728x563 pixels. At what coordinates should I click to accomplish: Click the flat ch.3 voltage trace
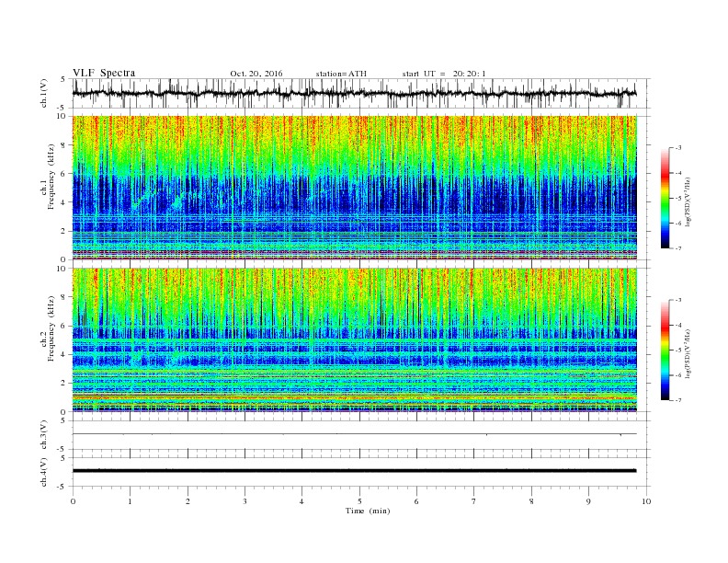(x=355, y=434)
